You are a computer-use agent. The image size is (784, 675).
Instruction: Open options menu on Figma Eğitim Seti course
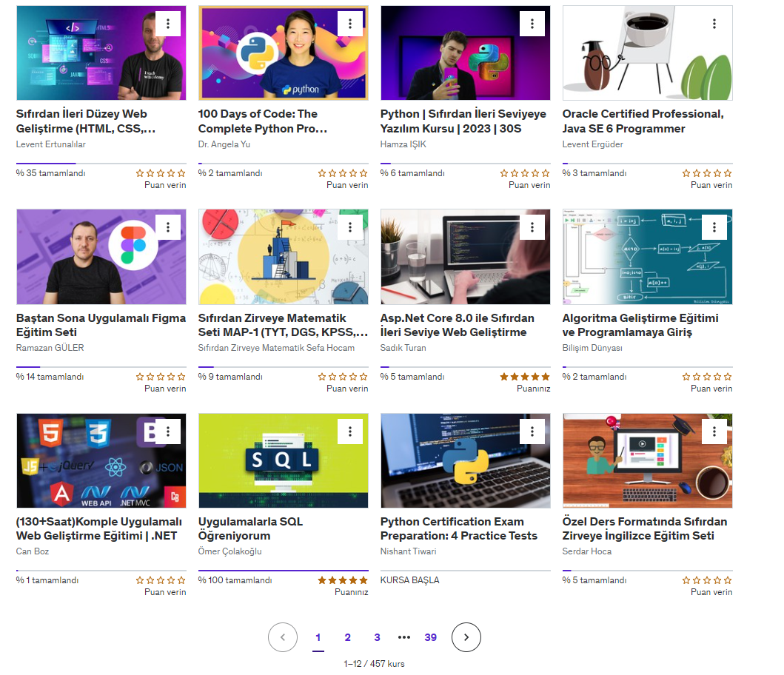click(168, 227)
